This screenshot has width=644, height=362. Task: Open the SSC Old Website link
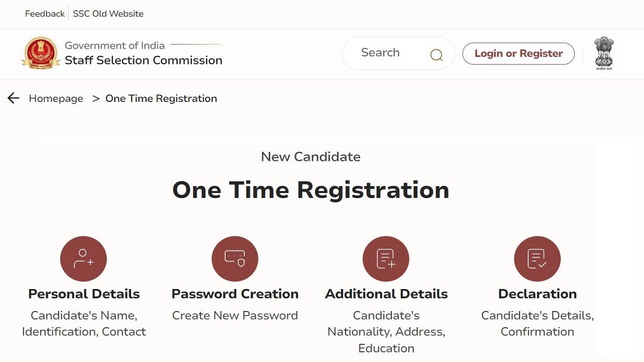pos(108,14)
